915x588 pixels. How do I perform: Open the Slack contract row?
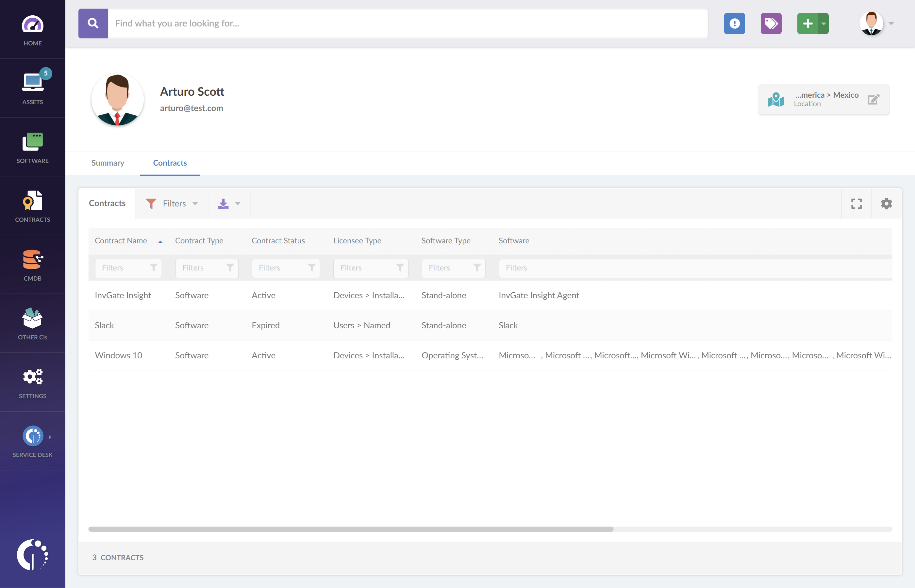click(x=491, y=326)
